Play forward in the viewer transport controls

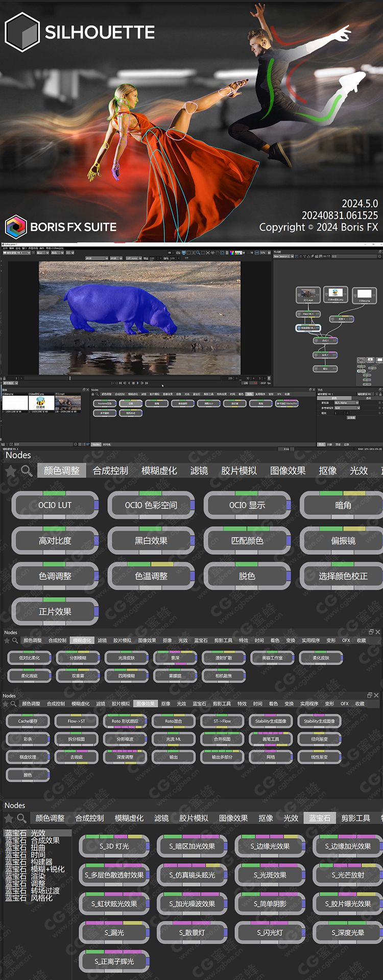[137, 383]
